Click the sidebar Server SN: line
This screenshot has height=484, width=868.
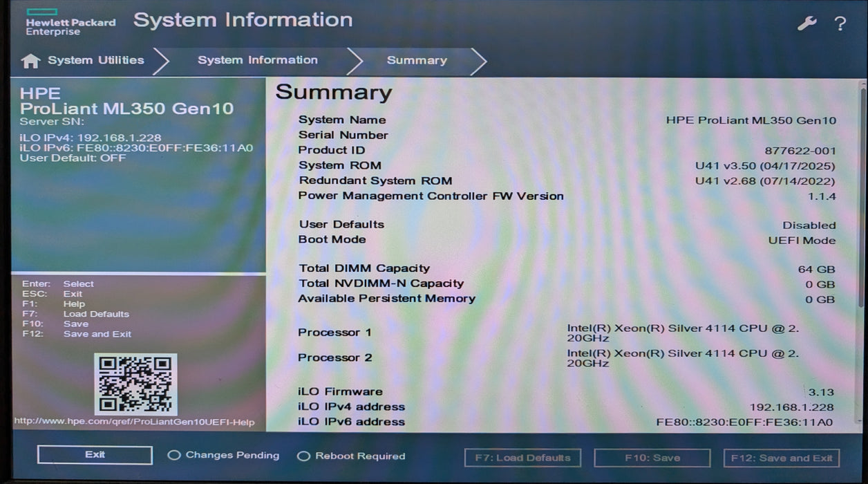click(x=52, y=122)
